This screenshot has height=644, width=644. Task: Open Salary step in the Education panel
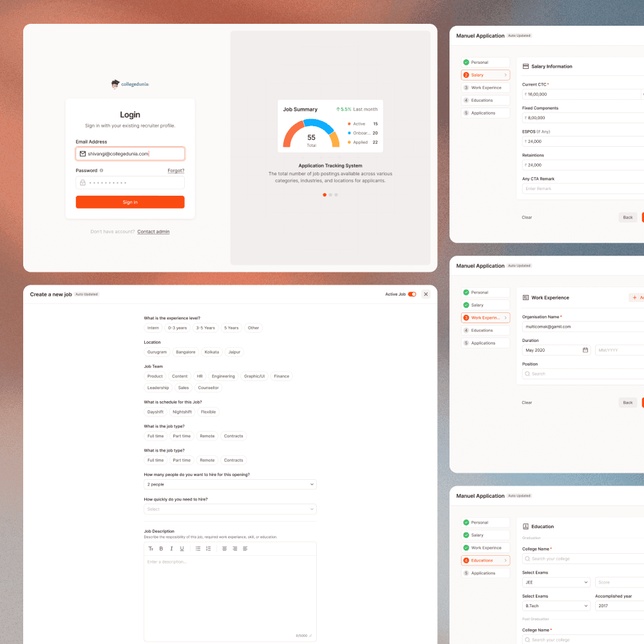tap(486, 535)
